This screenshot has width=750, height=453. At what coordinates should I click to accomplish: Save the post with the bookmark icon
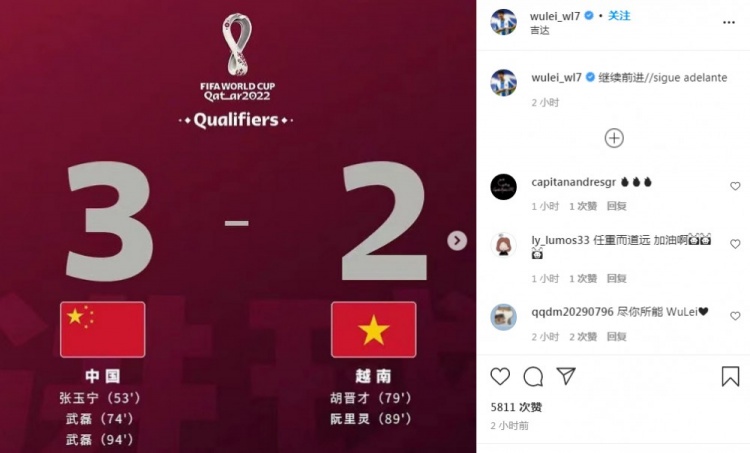730,376
